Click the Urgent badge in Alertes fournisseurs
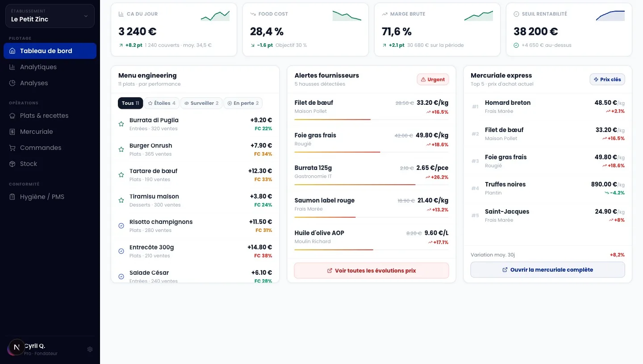 point(433,79)
